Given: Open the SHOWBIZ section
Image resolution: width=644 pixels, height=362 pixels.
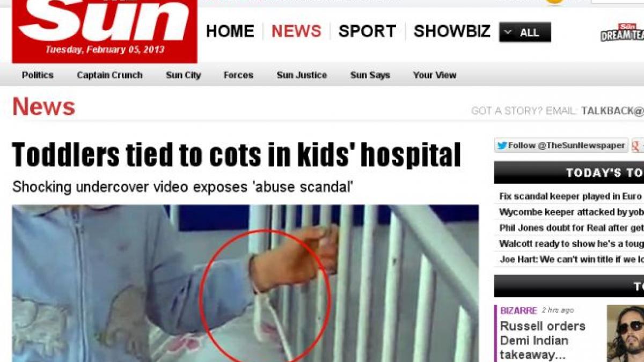Looking at the screenshot, I should [x=452, y=31].
